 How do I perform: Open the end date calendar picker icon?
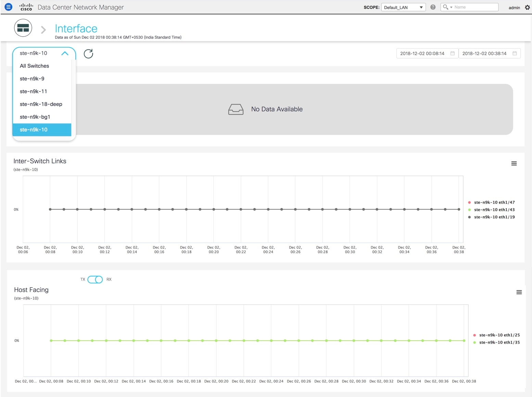[x=515, y=53]
